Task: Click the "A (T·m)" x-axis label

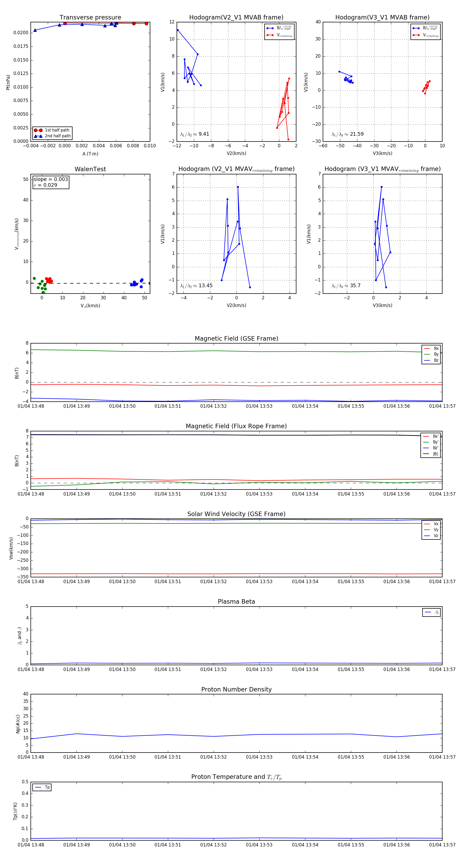Action: pos(90,154)
